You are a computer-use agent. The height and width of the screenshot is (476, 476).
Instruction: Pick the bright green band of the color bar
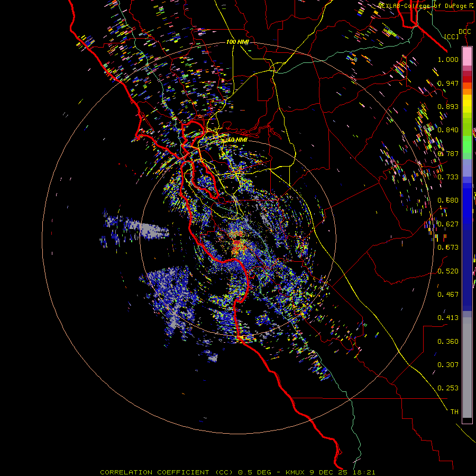(x=467, y=144)
